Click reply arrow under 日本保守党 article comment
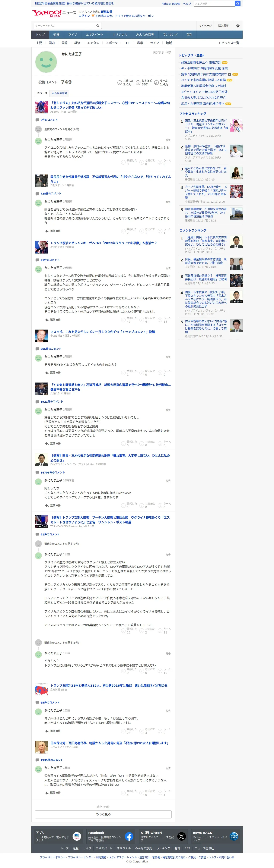The image size is (274, 868). (x=47, y=793)
